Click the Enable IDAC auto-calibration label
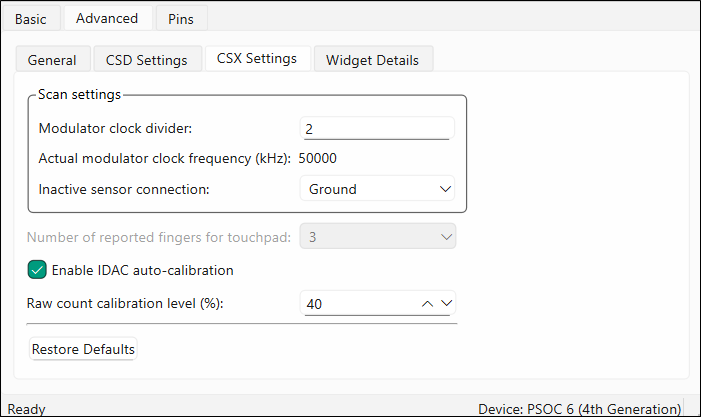Screen dimensions: 701x417 click(142, 269)
